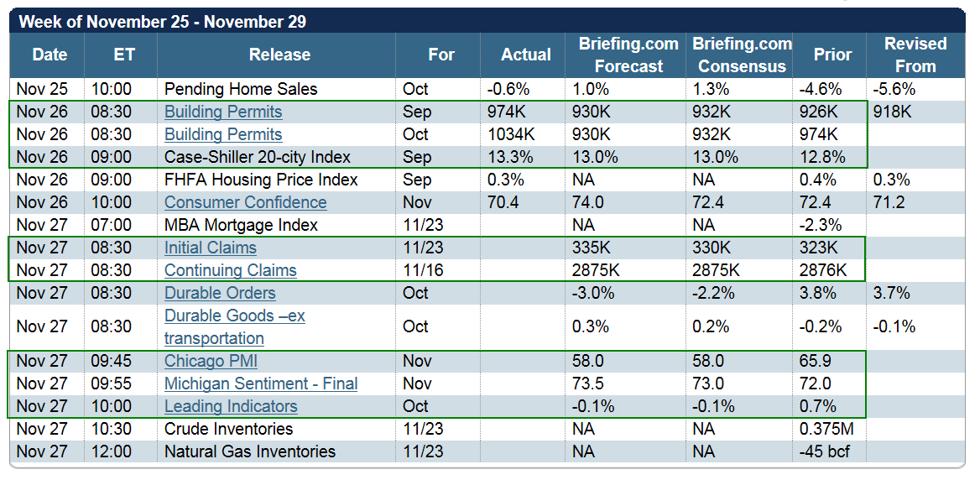Click the Consumer Confidence link

pyautogui.click(x=245, y=202)
